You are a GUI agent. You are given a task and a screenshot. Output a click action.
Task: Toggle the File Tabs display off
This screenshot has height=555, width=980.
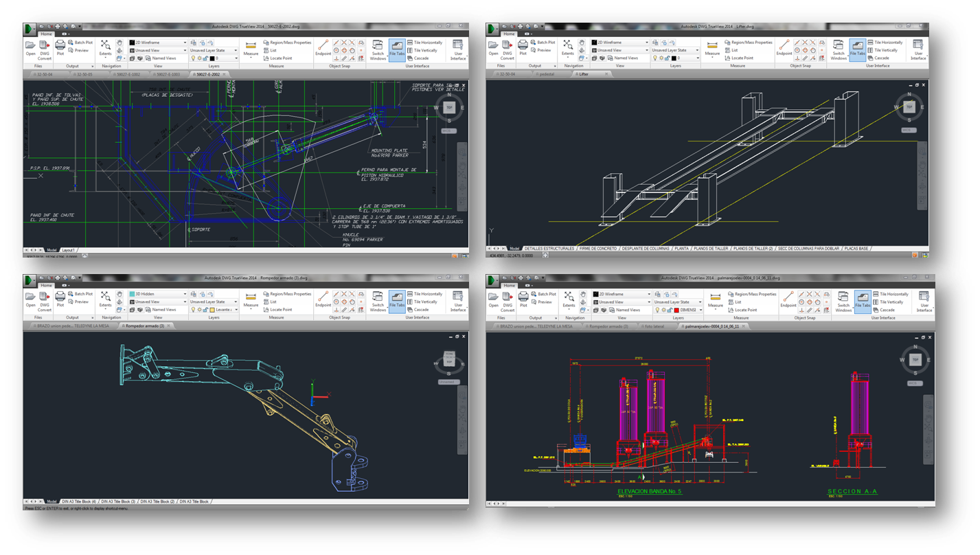(x=397, y=48)
